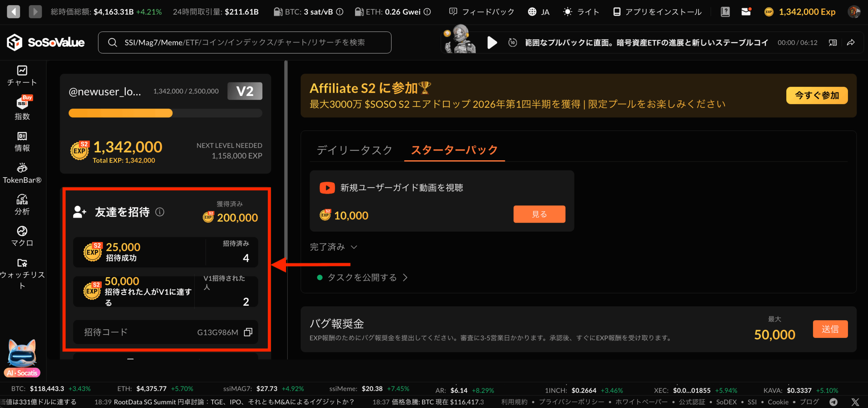
Task: Switch to デイリータスク tab
Action: tap(354, 150)
